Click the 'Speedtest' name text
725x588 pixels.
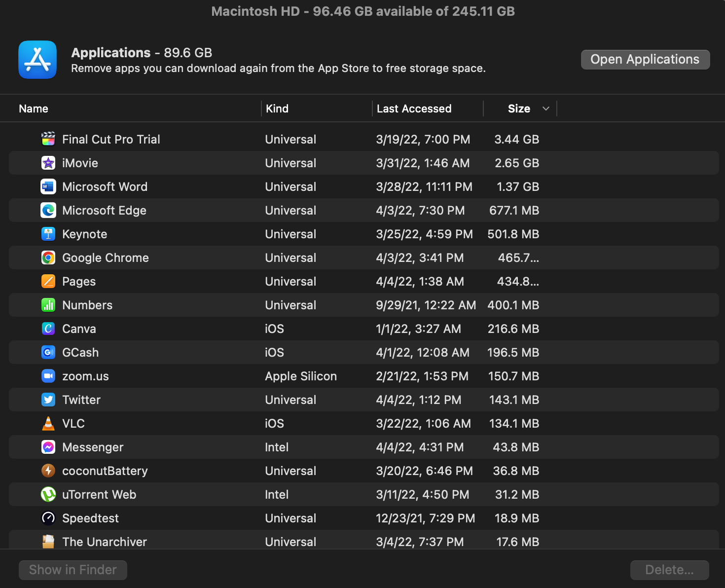(90, 518)
